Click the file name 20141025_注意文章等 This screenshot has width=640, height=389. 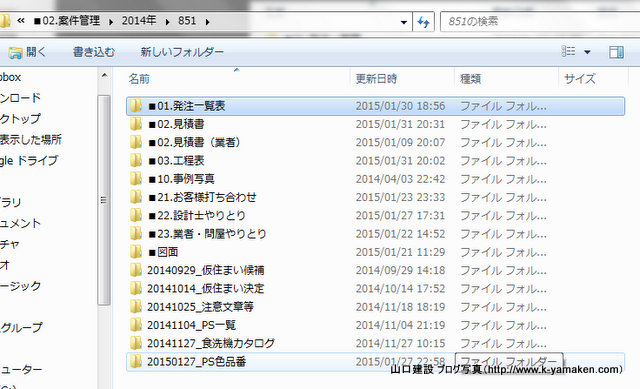[x=200, y=307]
